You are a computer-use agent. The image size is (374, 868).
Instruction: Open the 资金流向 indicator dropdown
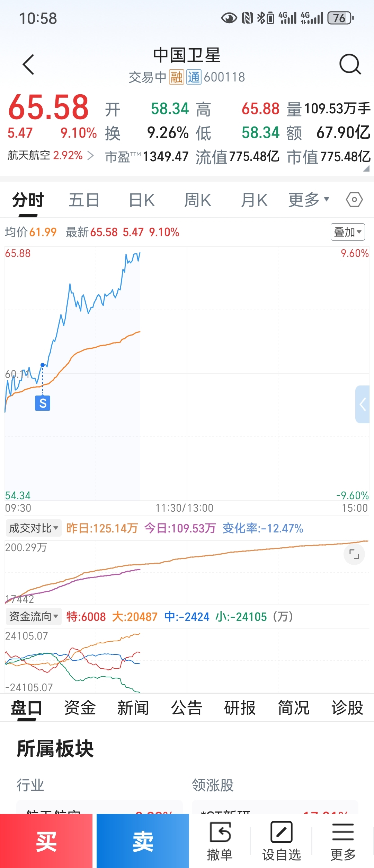33,616
